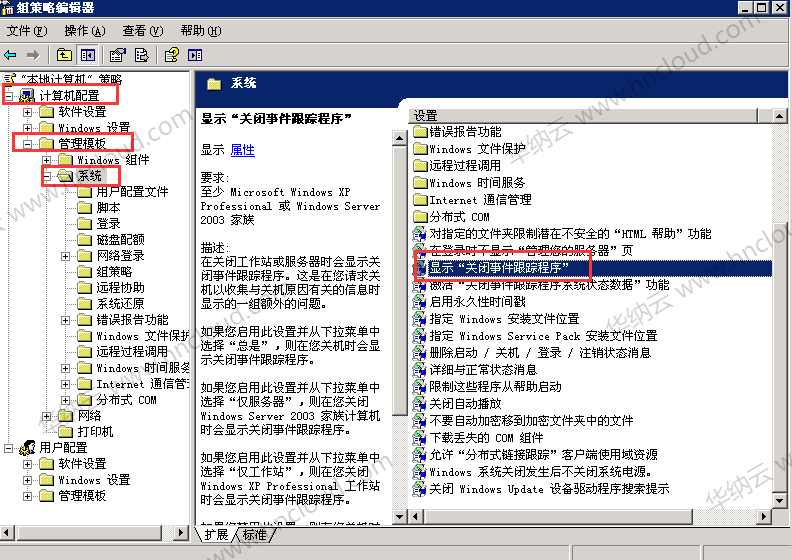
Task: Click folder icon of 打印机 in tree
Action: 66,432
